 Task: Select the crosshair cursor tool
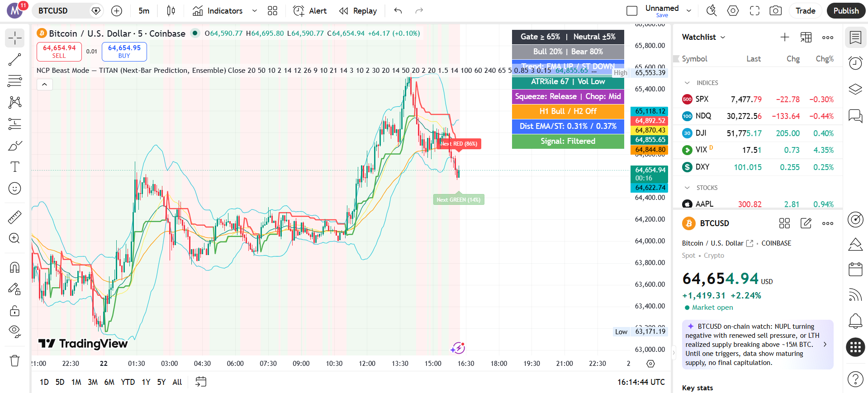point(15,38)
